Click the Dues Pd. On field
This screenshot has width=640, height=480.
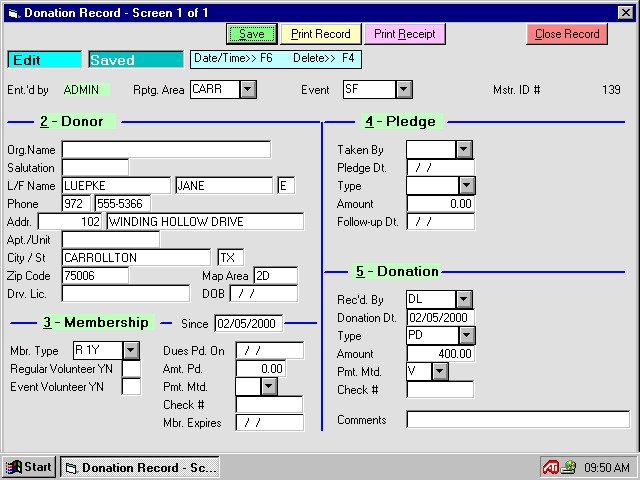click(270, 351)
